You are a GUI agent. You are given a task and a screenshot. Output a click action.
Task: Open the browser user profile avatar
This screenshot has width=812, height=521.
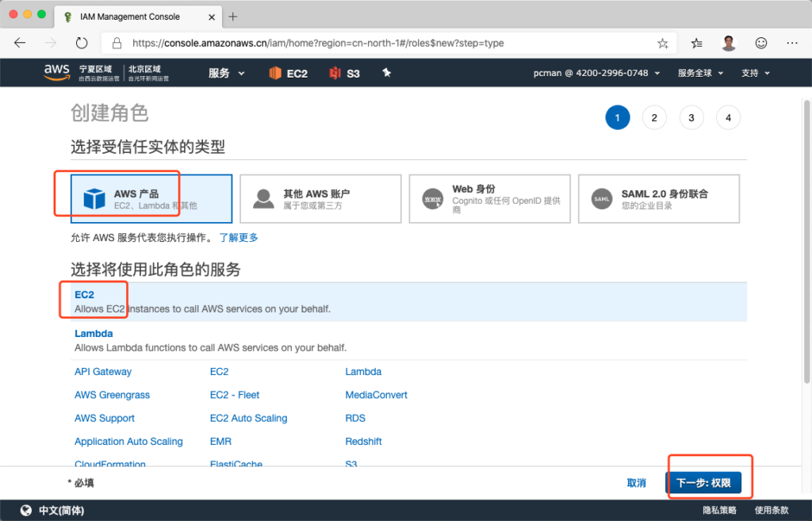729,43
